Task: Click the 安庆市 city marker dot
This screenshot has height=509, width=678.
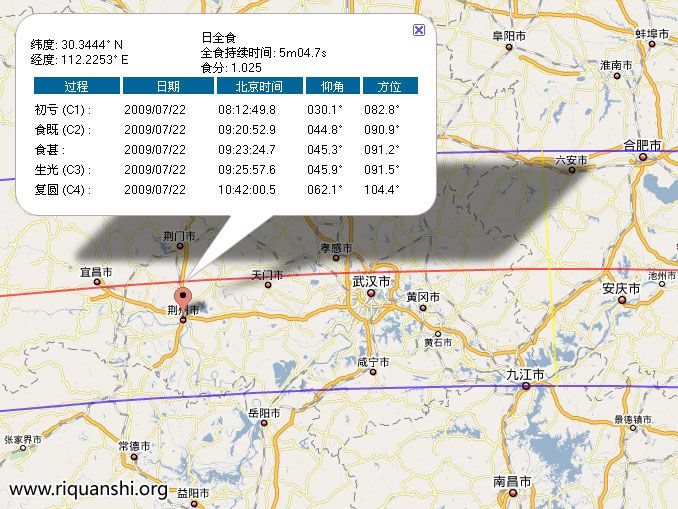Action: 622,300
